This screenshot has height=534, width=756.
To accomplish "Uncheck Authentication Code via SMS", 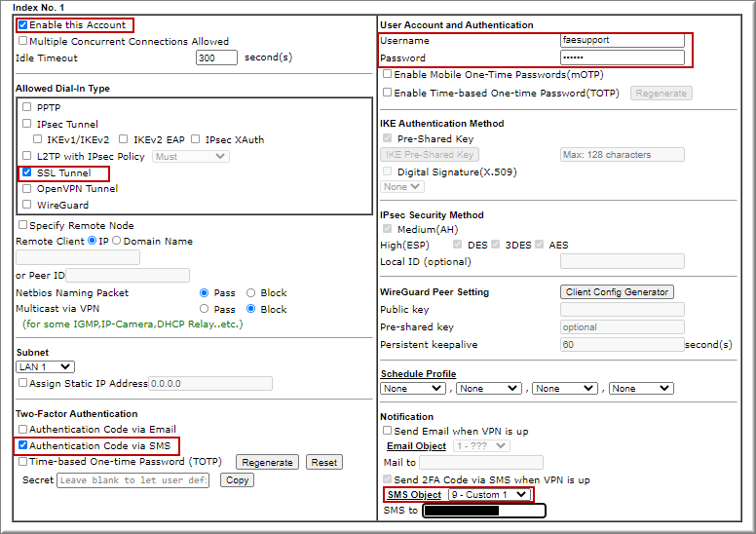I will click(22, 445).
